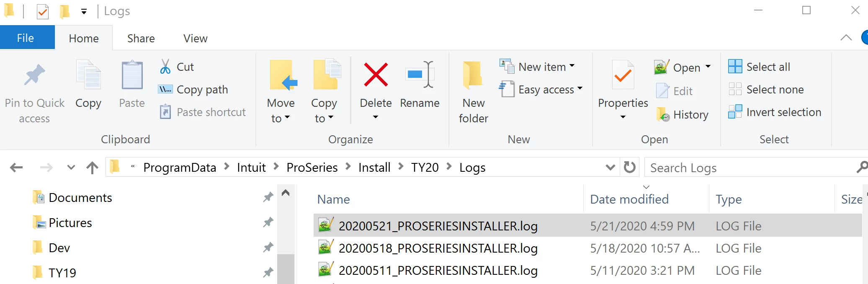The image size is (868, 284).
Task: Click the Delete red X icon
Action: click(376, 75)
